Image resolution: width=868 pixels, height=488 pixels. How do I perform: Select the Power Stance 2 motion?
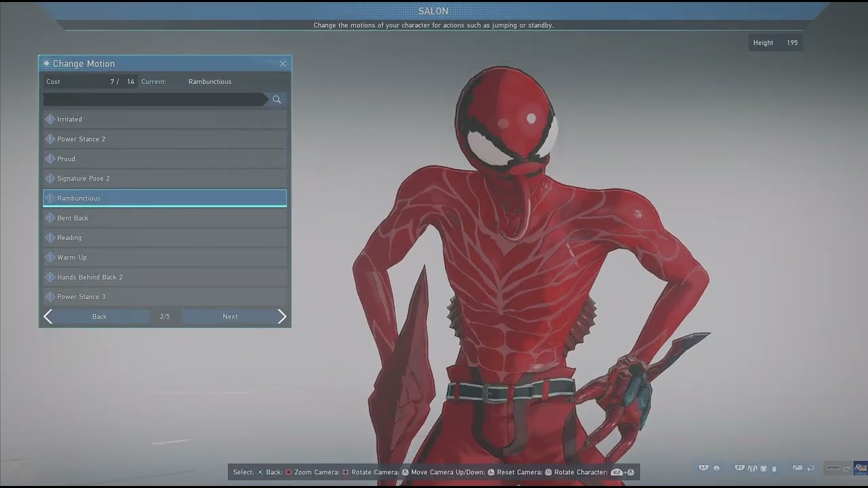165,139
